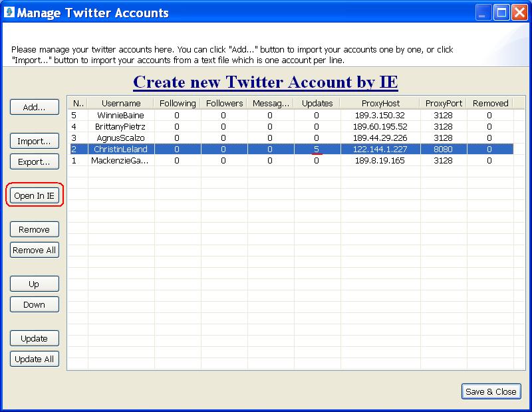532x412 pixels.
Task: Open selected account with Open In IE
Action: click(35, 195)
